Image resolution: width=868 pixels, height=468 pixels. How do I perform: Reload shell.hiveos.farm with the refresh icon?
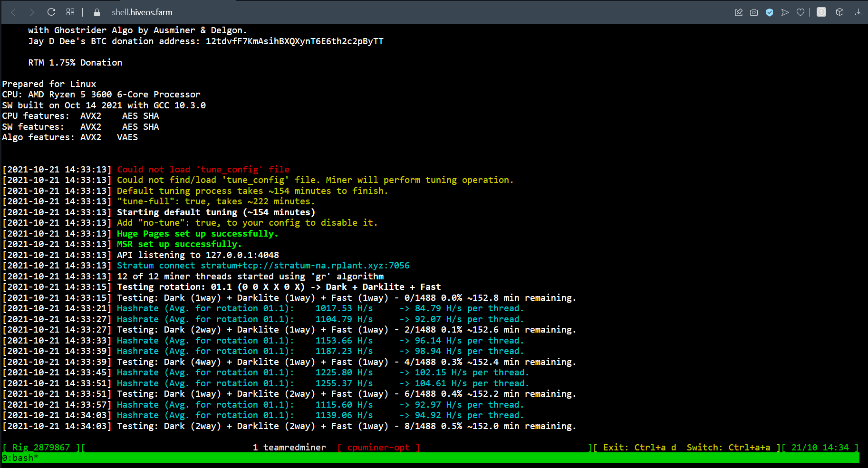pos(51,12)
